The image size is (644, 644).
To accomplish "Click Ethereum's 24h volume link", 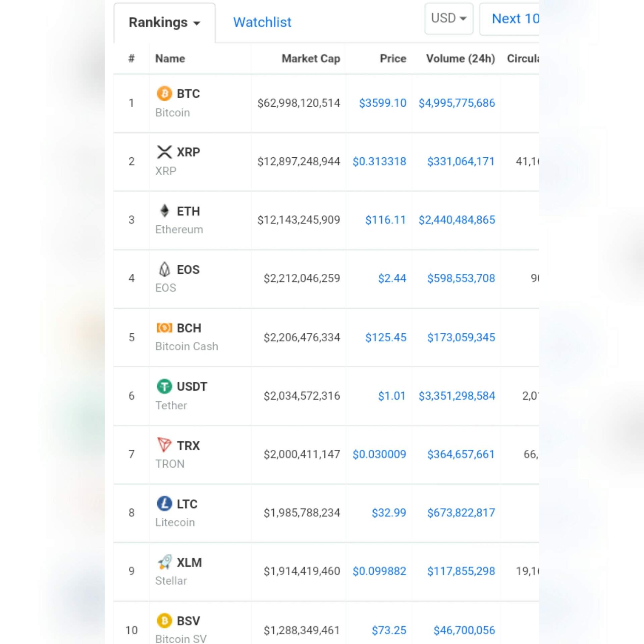I will [457, 220].
